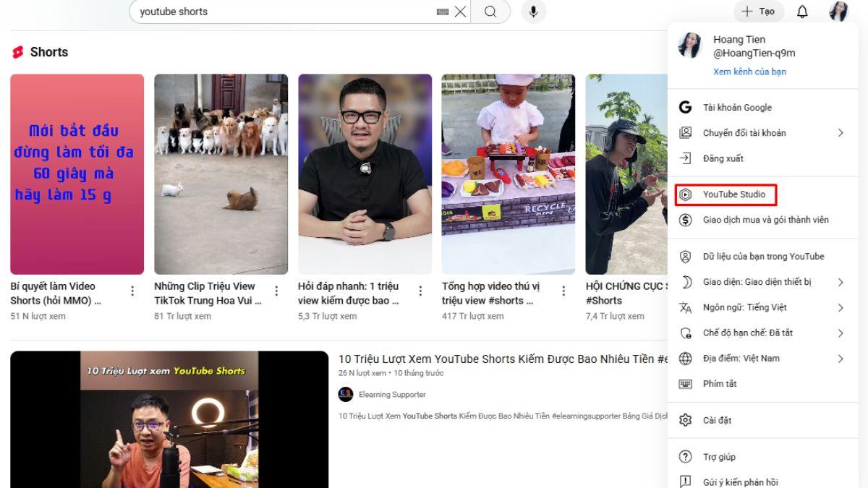
Task: Choose Trợ giúp menu entry
Action: tap(763, 457)
